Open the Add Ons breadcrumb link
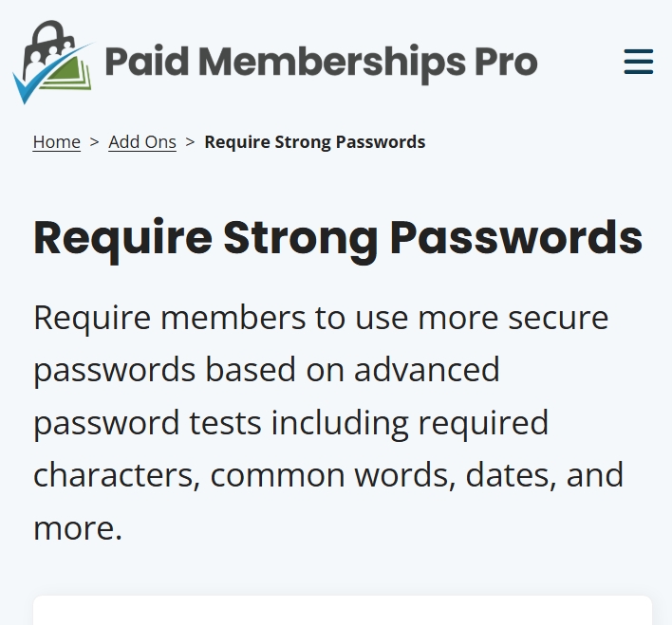672x625 pixels. pyautogui.click(x=142, y=142)
